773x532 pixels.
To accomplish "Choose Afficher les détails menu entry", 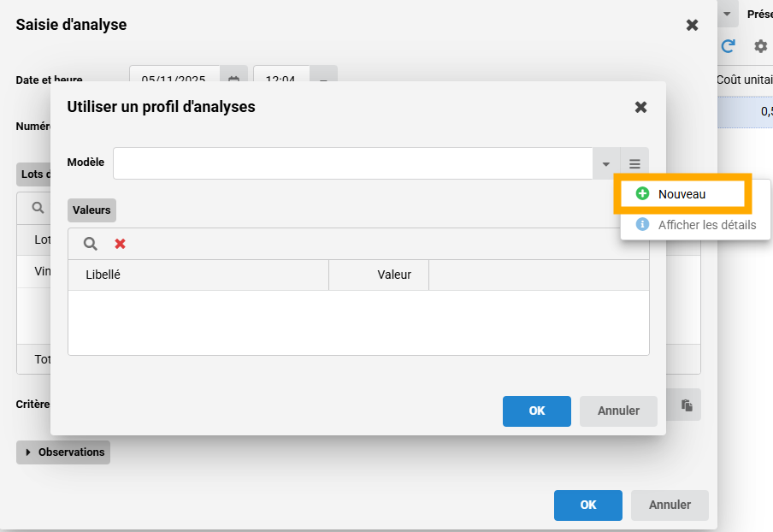I will pyautogui.click(x=706, y=225).
